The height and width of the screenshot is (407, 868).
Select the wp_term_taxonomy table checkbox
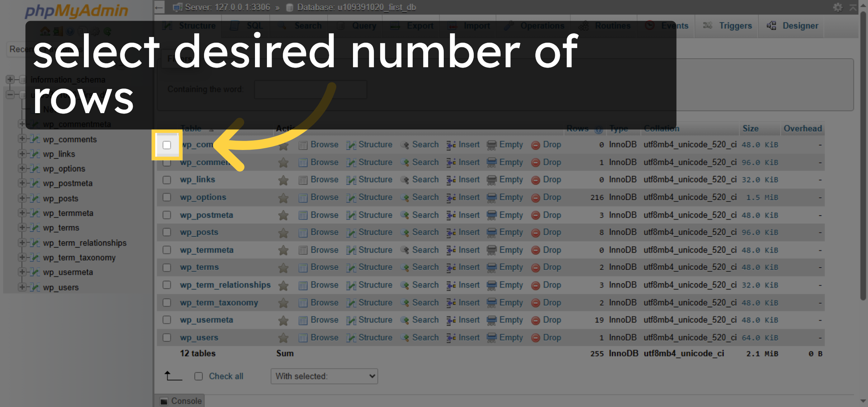(x=167, y=303)
